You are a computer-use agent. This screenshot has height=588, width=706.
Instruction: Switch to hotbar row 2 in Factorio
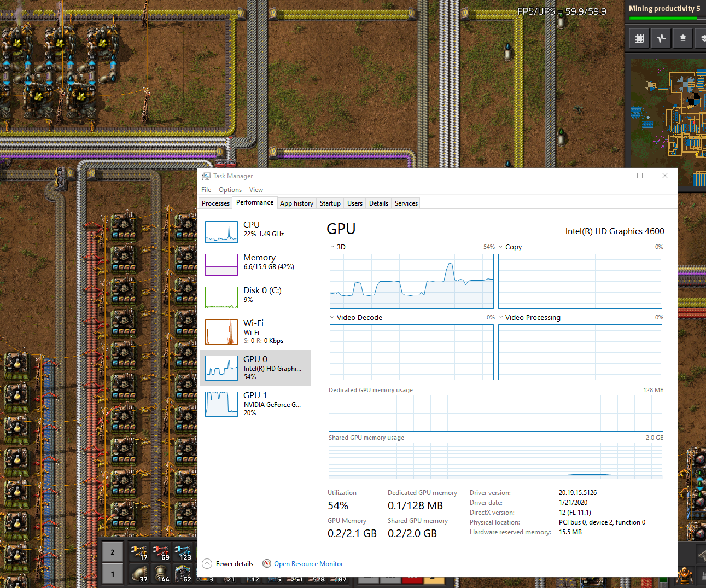point(113,552)
